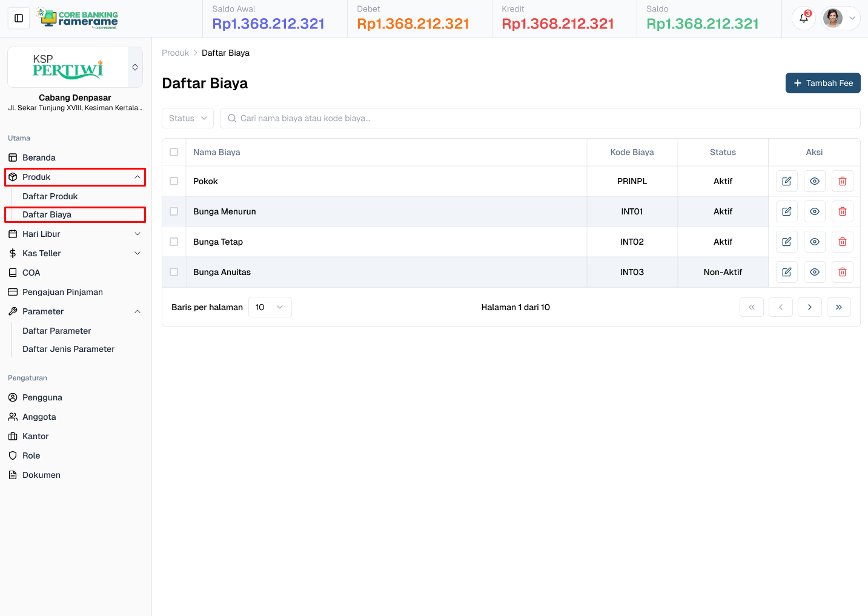Viewport: 868px width, 616px height.
Task: Toggle the sidebar collapse icon
Action: [x=18, y=18]
